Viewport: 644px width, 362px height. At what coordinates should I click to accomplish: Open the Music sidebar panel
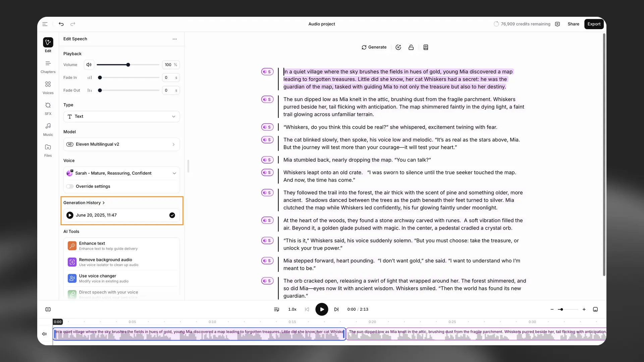48,129
